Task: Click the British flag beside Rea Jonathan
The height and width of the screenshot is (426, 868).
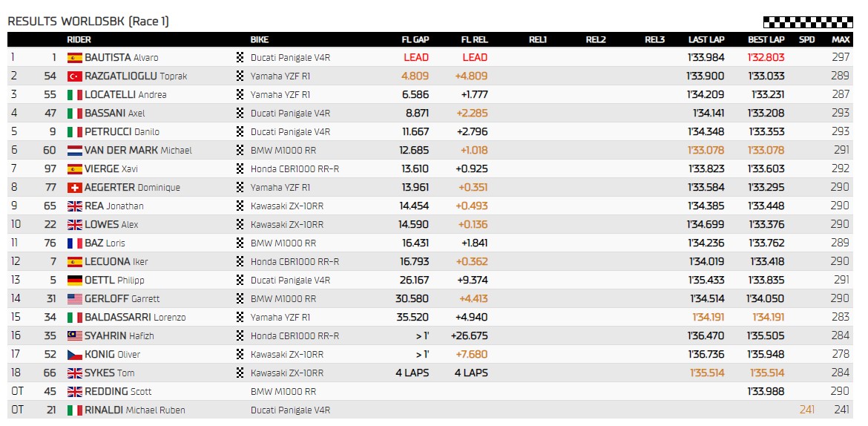Action: (x=74, y=206)
